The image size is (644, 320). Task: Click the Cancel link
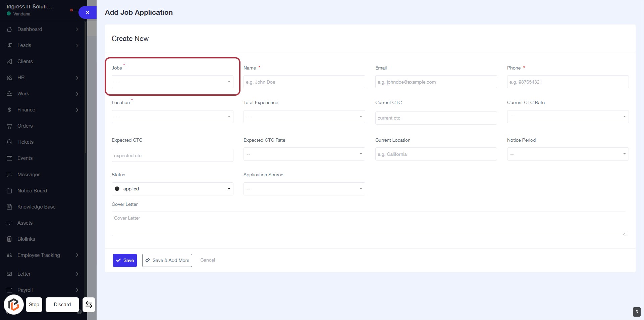[x=207, y=260]
